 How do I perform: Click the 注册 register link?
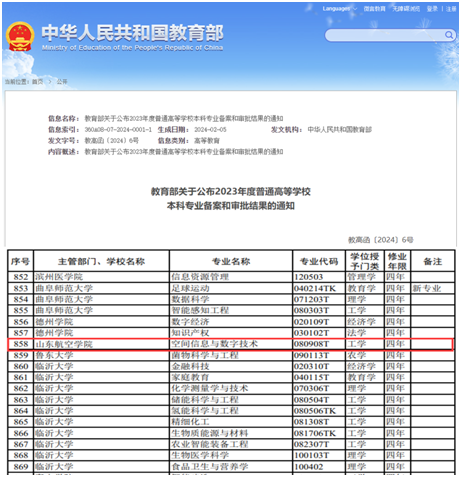(x=451, y=9)
